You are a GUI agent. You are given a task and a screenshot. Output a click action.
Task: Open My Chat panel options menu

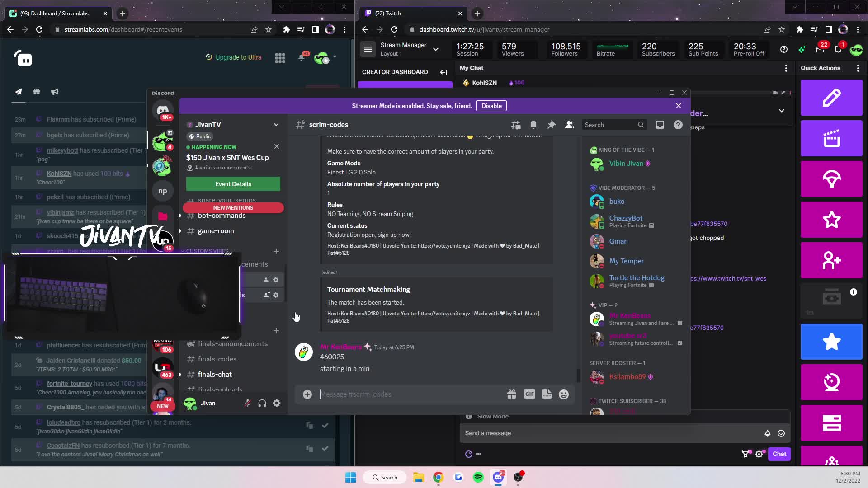(786, 68)
